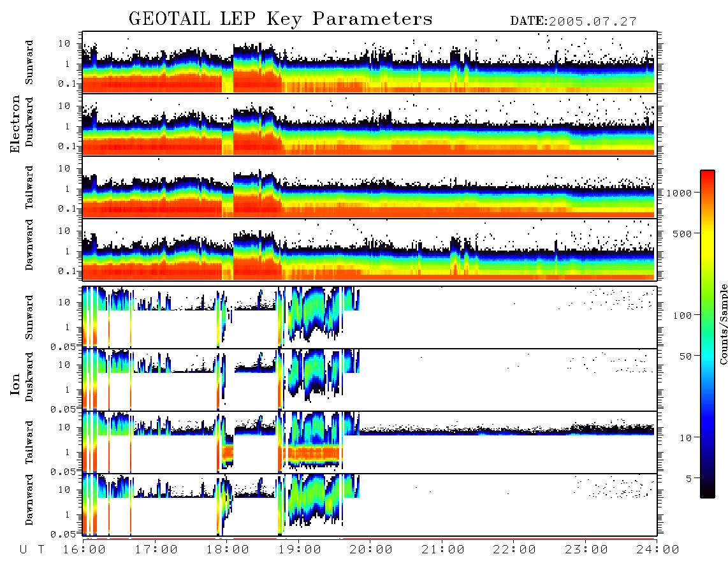Click the "16:00" time tick label

pyautogui.click(x=85, y=550)
